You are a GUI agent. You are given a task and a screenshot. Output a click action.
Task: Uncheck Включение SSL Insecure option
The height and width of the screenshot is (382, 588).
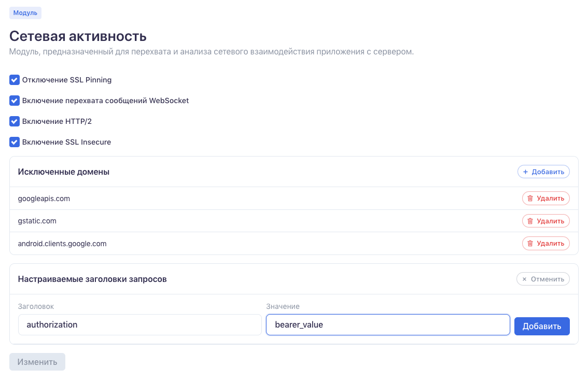point(15,142)
